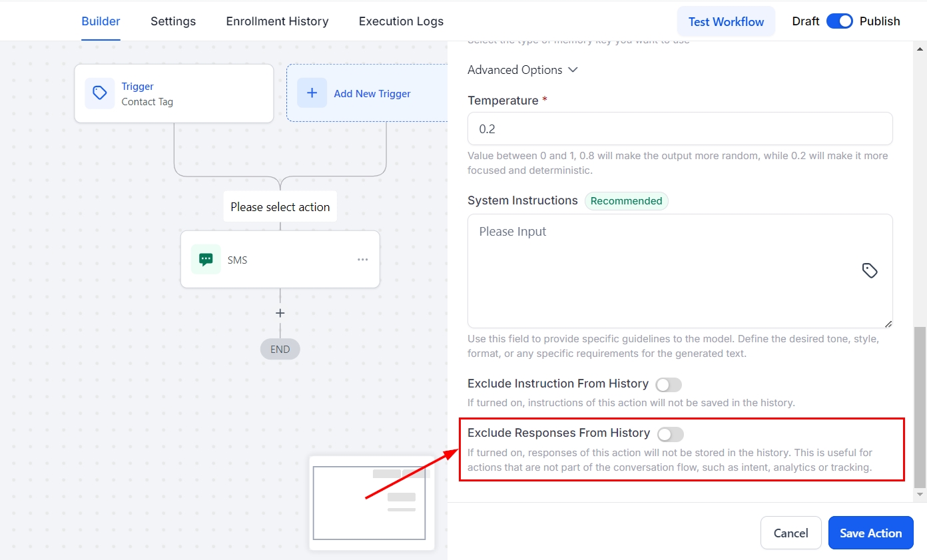Viewport: 927px width, 560px height.
Task: Click the plus icon below SMS action
Action: [x=280, y=313]
